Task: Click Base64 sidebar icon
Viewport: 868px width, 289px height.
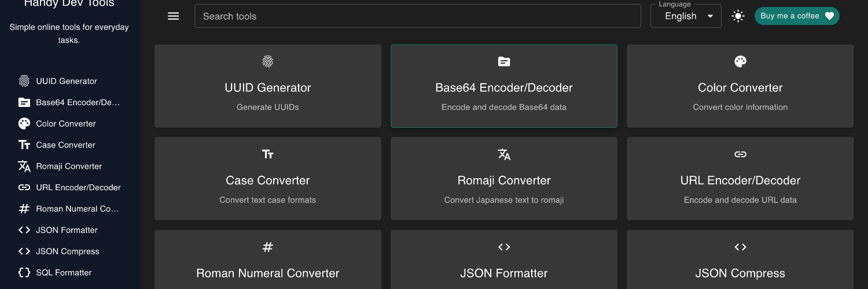Action: coord(24,102)
